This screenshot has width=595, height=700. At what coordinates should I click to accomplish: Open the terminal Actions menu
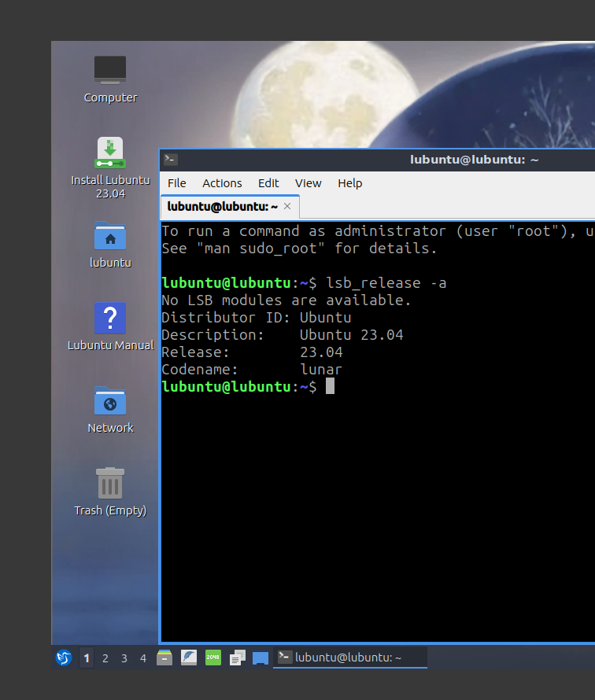pos(222,183)
